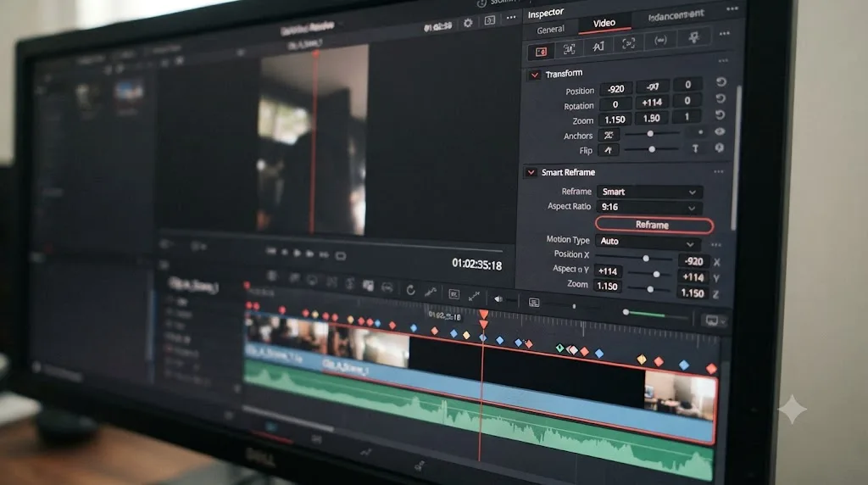Open three-dot menu beside Inspector icon row
This screenshot has width=868, height=485.
[724, 34]
